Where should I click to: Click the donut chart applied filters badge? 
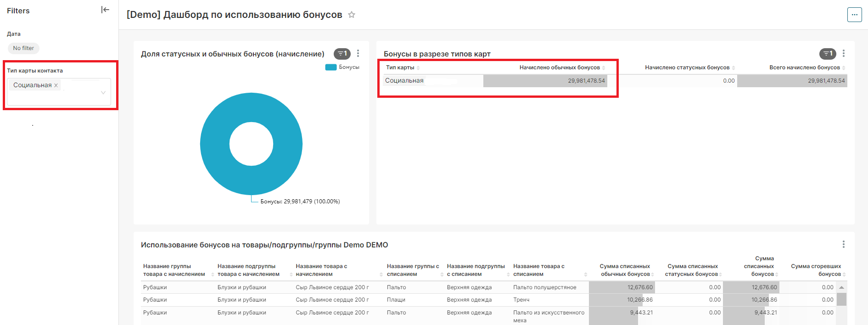(x=342, y=54)
